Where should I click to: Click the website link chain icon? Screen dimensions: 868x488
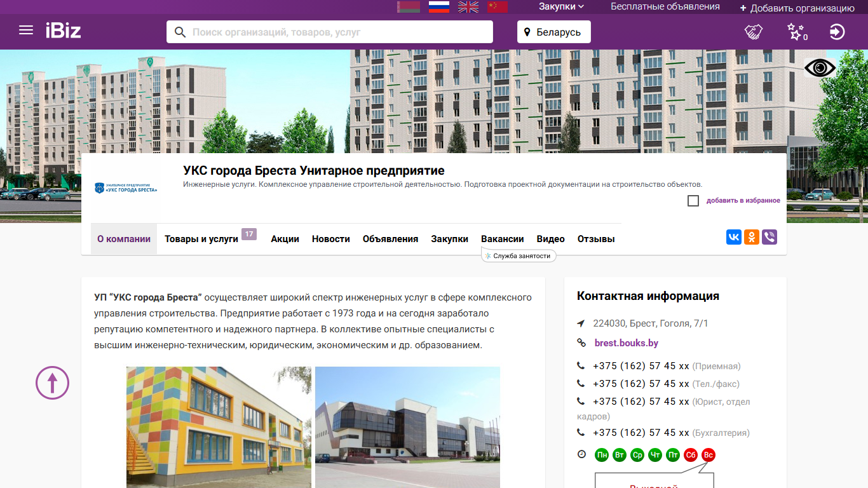(x=581, y=343)
